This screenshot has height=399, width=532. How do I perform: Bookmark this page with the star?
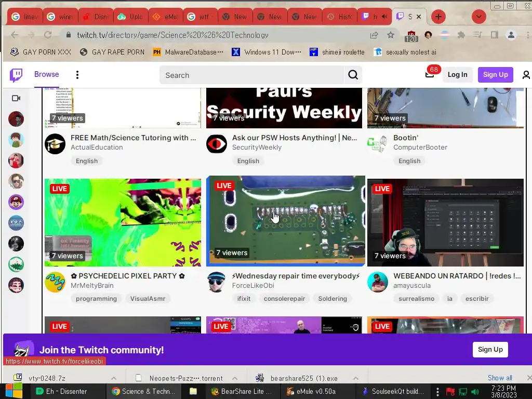click(x=391, y=35)
